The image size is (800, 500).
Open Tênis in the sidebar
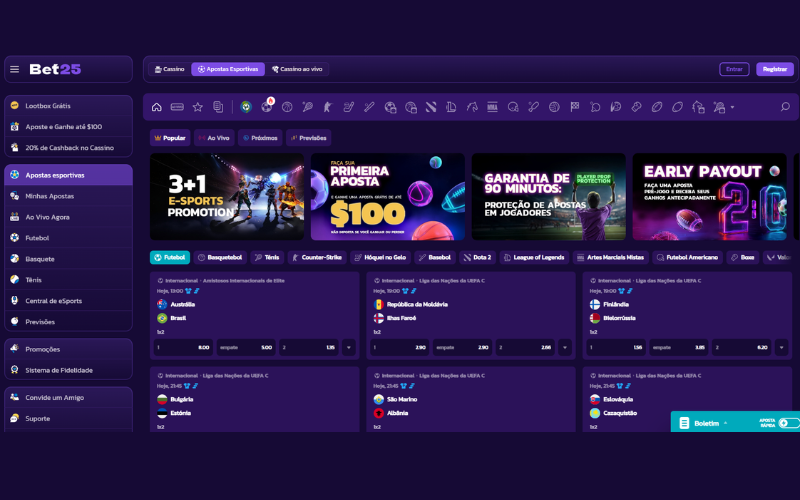click(x=68, y=280)
